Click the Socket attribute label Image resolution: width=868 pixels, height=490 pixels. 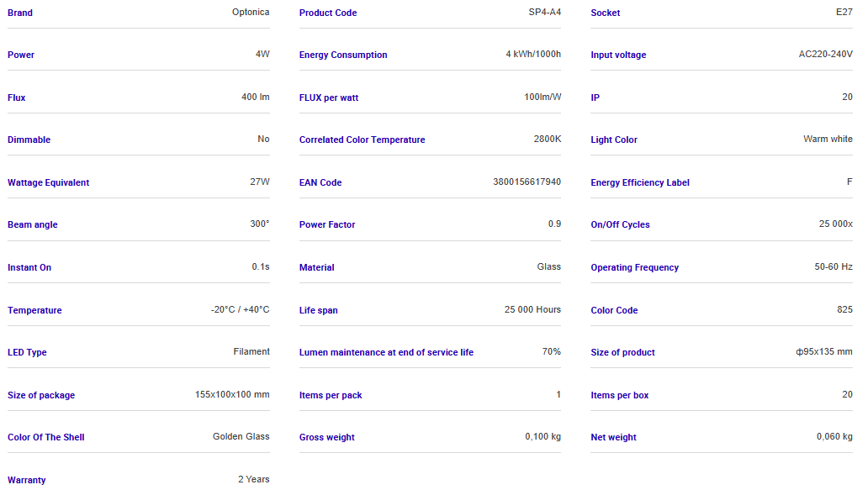point(606,13)
